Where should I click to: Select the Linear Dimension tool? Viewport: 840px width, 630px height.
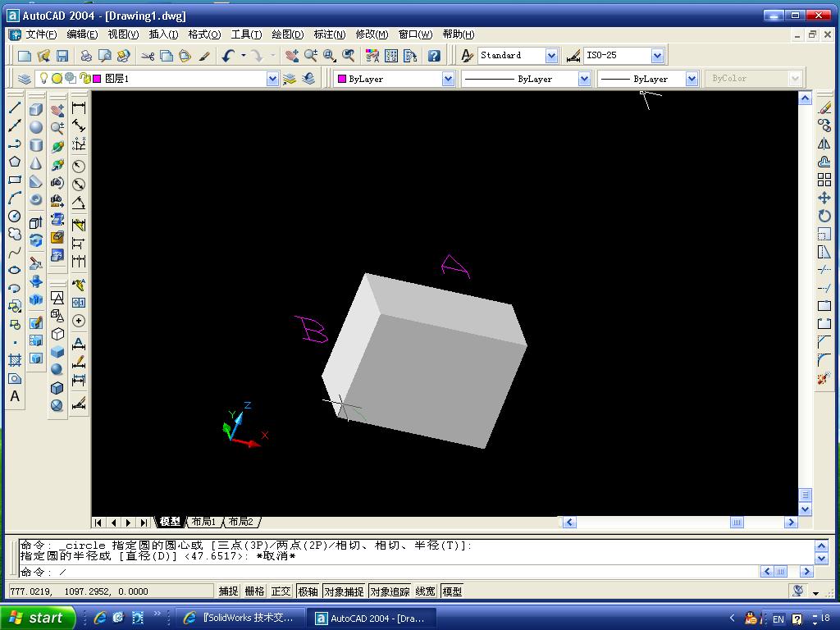point(79,107)
